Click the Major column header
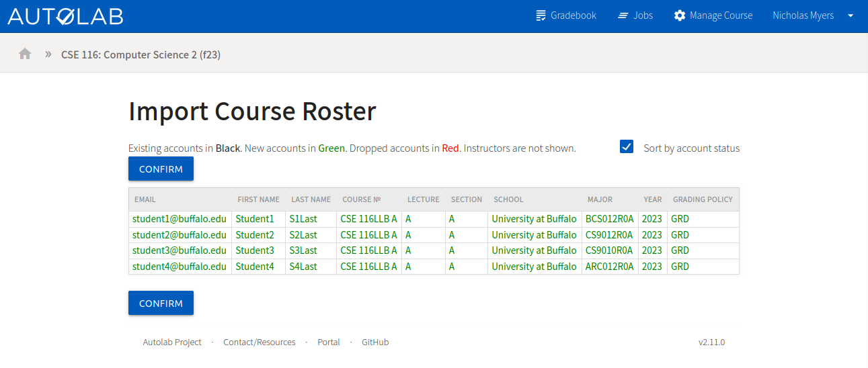868x368 pixels. [610, 199]
